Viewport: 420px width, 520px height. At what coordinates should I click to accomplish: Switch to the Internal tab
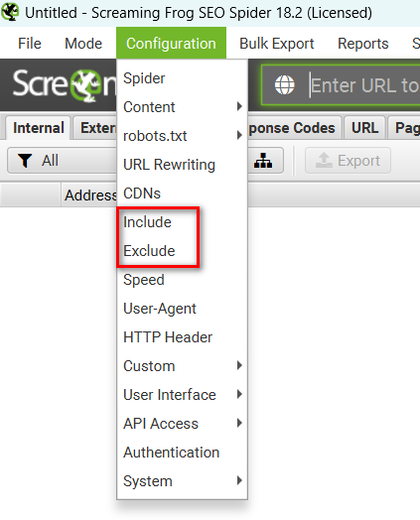(39, 128)
